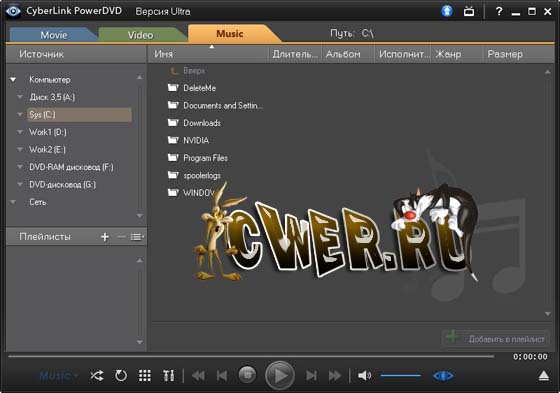Select Work2 (E:) drive
Viewport: 560px width, 393px height.
point(48,150)
